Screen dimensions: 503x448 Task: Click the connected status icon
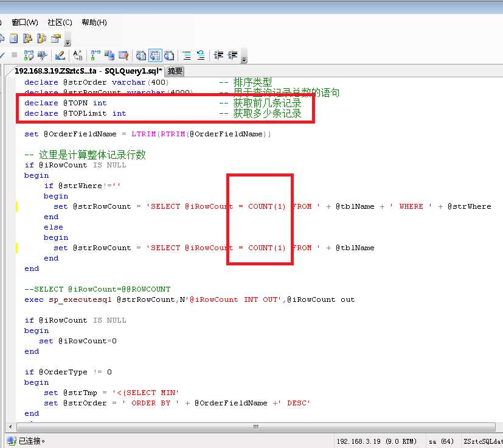pos(12,441)
